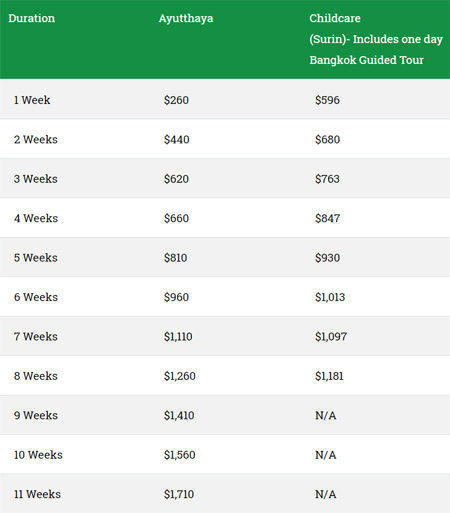Select the 6 Weeks row label
This screenshot has width=450, height=513.
(36, 297)
